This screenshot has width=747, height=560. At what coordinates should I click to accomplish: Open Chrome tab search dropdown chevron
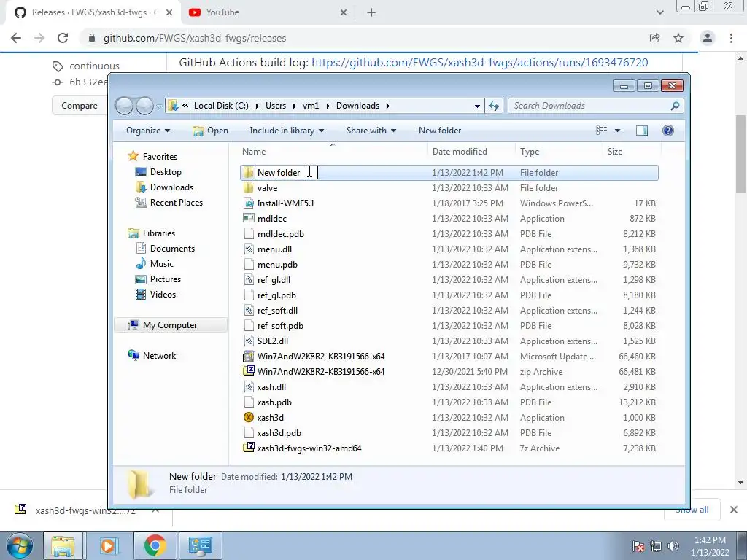659,12
